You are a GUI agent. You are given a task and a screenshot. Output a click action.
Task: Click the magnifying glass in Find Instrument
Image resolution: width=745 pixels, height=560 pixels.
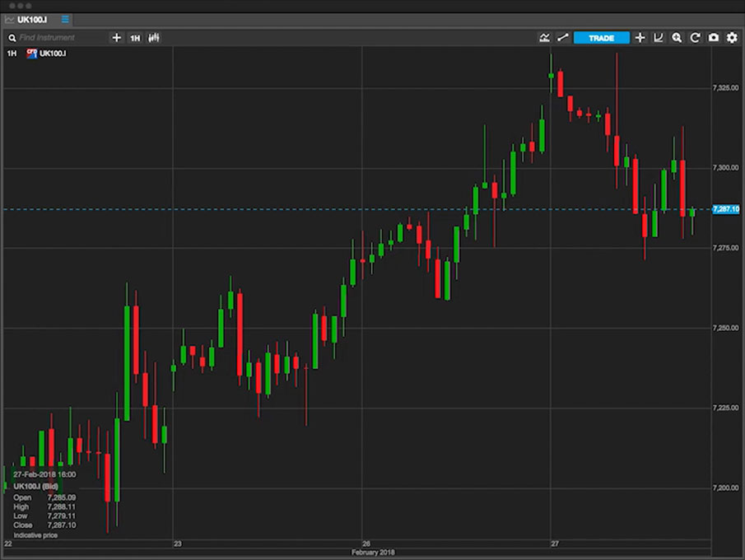point(12,37)
